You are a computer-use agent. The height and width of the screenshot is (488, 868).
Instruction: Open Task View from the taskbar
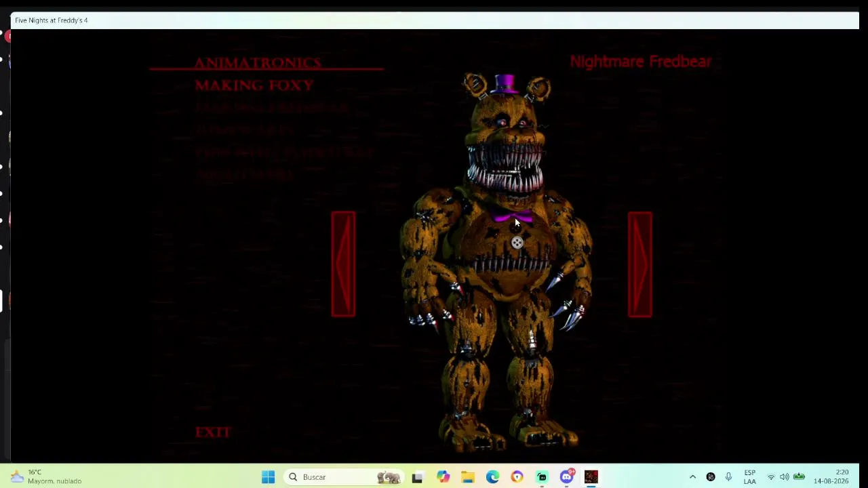click(417, 477)
